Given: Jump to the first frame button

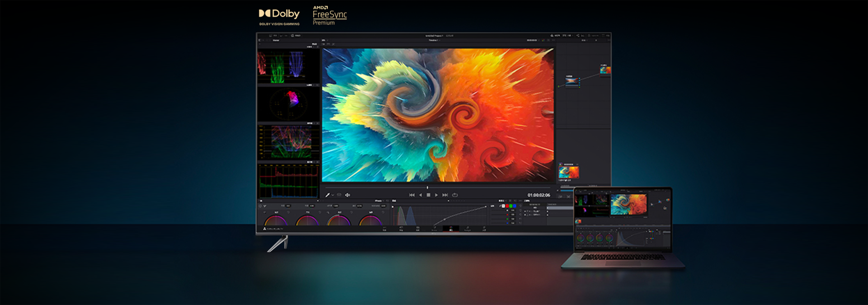Looking at the screenshot, I should [411, 195].
